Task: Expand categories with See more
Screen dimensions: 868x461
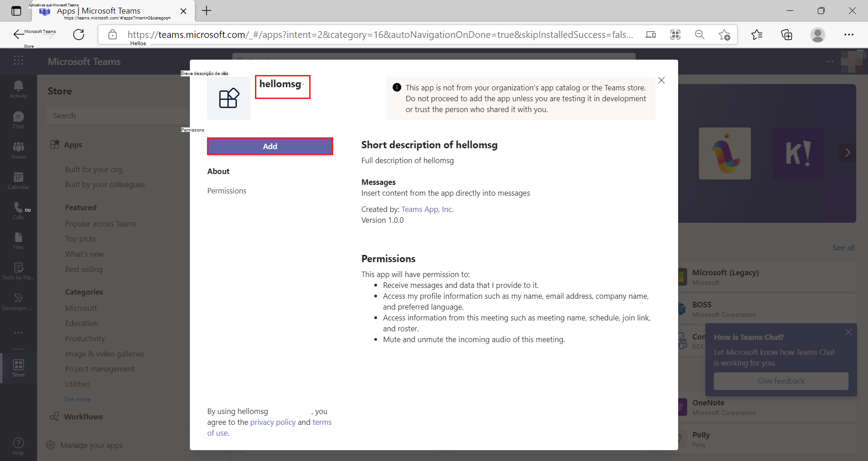Action: point(77,399)
